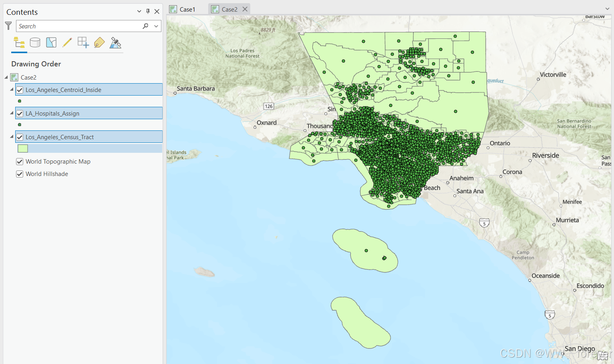Click green point symbol under Los_Angeles_Centroid_Inside
Viewport: 614px width, 364px height.
(x=20, y=101)
